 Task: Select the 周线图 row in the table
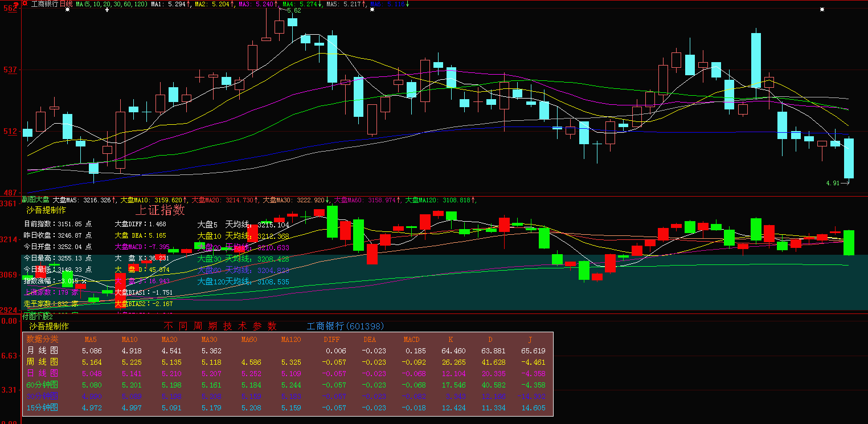pos(42,362)
